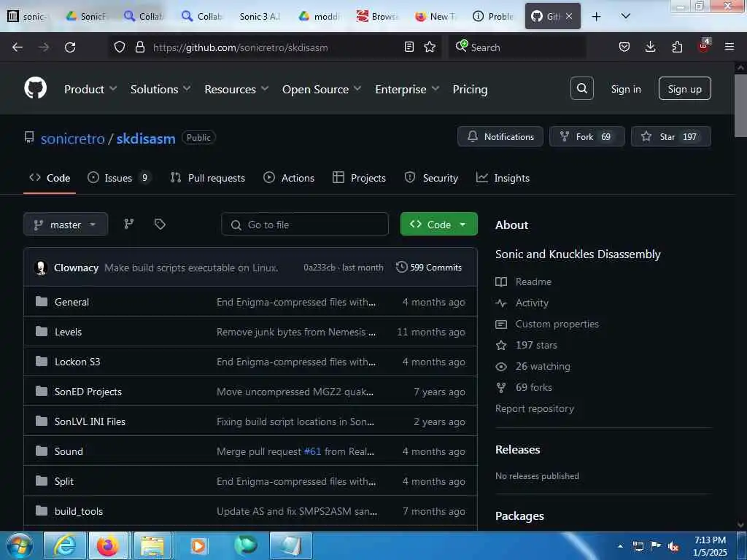This screenshot has width=747, height=560.
Task: Expand the Product menu
Action: point(90,89)
